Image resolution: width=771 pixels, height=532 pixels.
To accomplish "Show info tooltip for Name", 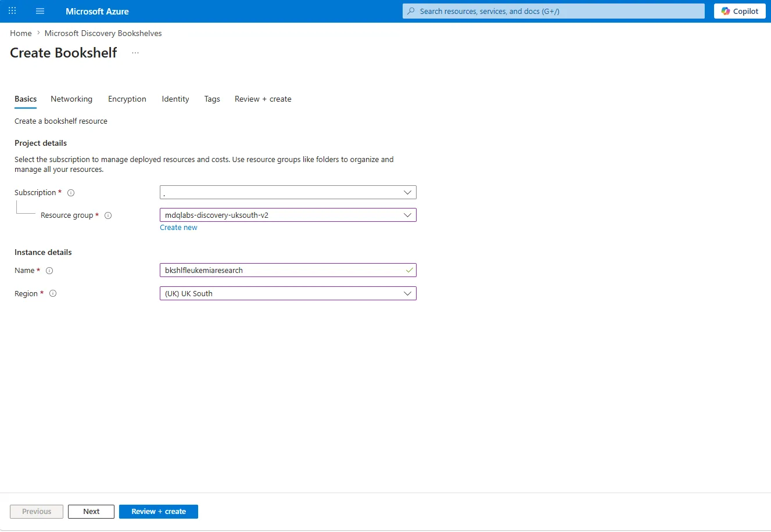I will point(49,271).
